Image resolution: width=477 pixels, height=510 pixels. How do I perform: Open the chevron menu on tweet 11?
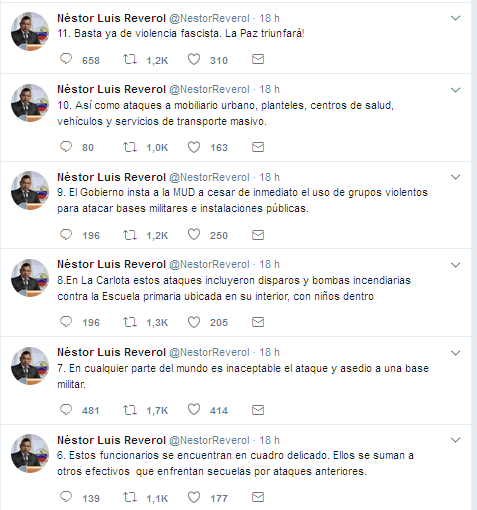pyautogui.click(x=455, y=18)
